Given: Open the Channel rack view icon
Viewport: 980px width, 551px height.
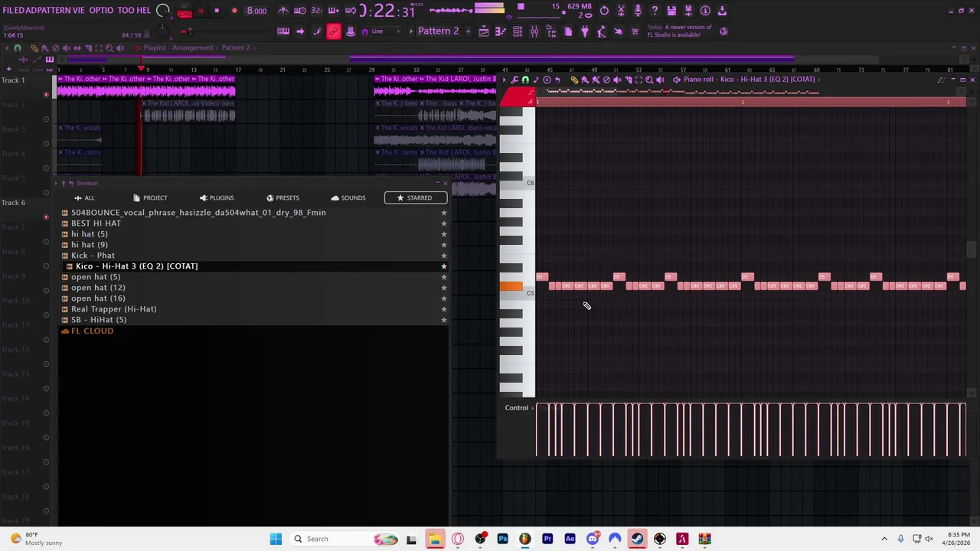Looking at the screenshot, I should coord(518,31).
